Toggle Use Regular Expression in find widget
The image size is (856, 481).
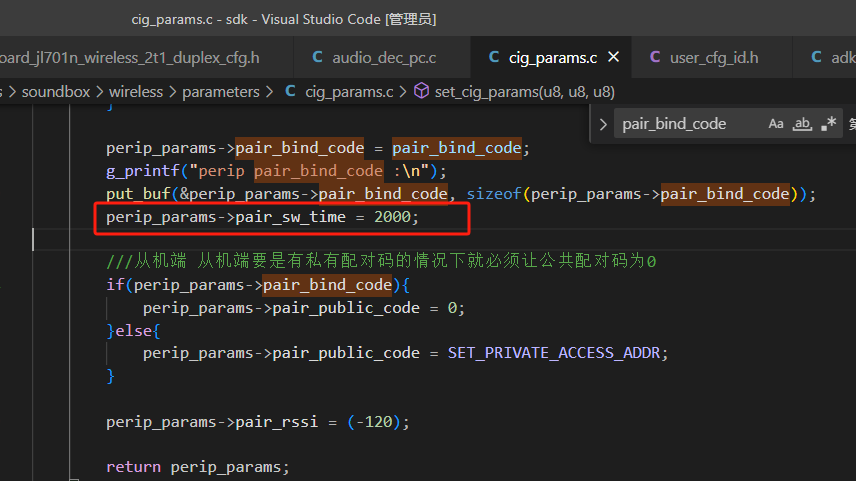828,124
